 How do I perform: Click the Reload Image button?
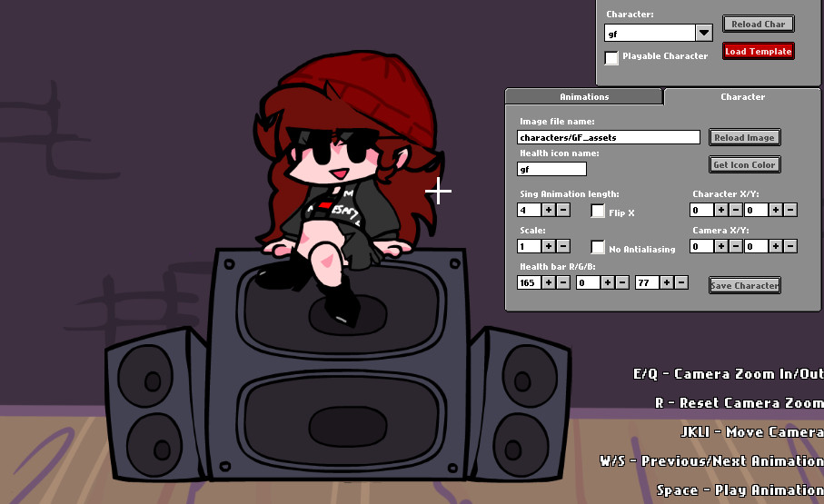point(744,137)
